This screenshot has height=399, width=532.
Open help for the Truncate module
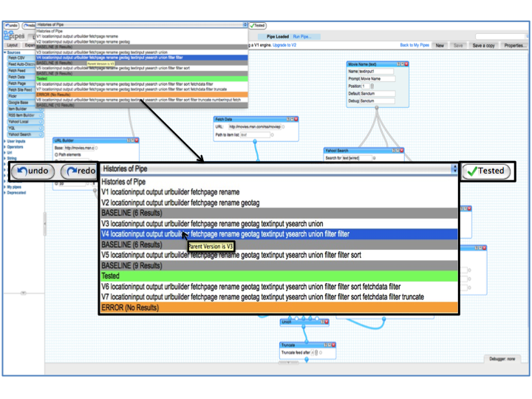[326, 345]
